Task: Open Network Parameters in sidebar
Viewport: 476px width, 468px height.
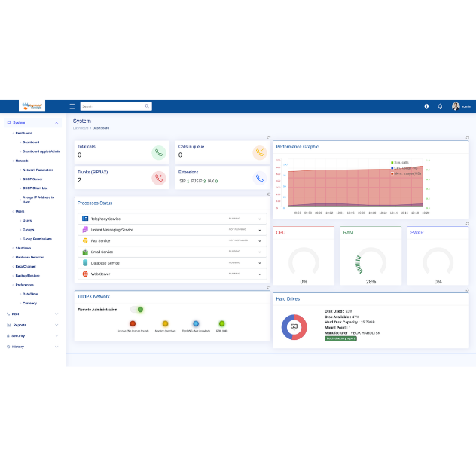Action: 38,170
